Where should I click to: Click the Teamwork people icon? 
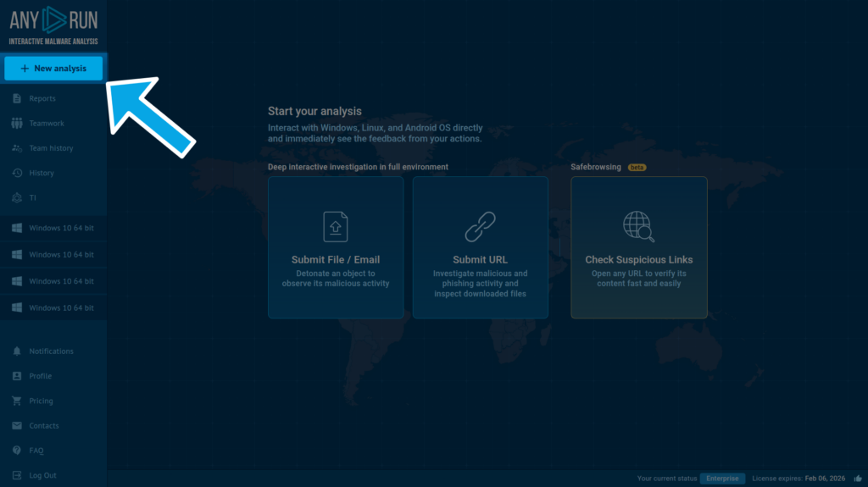(17, 124)
